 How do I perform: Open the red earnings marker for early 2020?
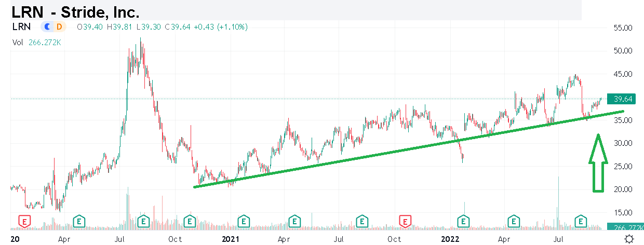tap(24, 222)
